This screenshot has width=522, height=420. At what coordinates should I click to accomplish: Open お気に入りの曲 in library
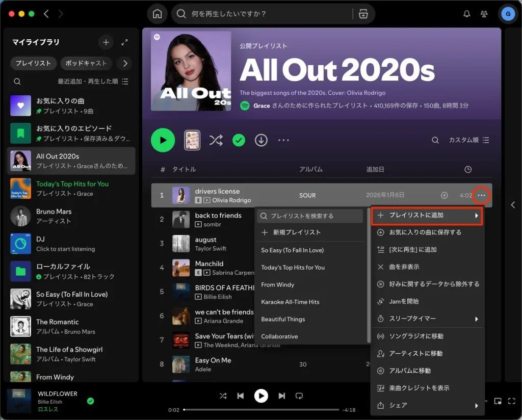[71, 106]
